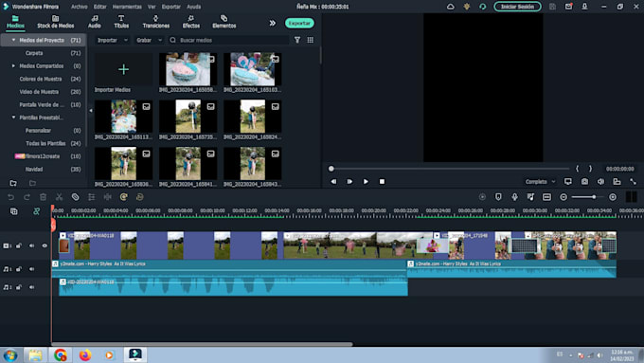Click the tag icon in timeline toolbar

(75, 197)
